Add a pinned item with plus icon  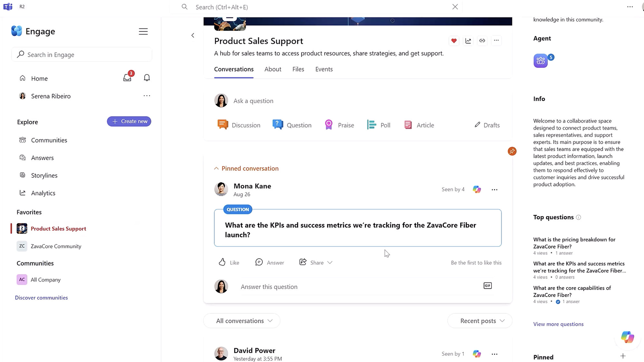623,356
